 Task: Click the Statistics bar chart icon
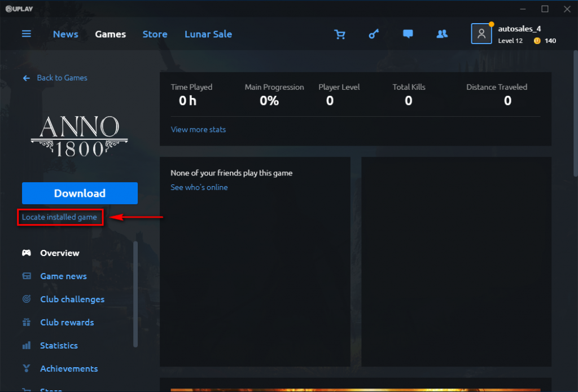pos(27,346)
